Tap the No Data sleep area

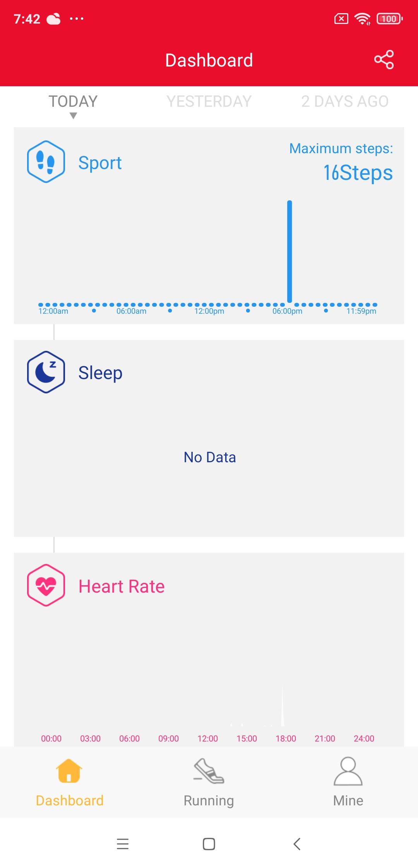point(210,457)
